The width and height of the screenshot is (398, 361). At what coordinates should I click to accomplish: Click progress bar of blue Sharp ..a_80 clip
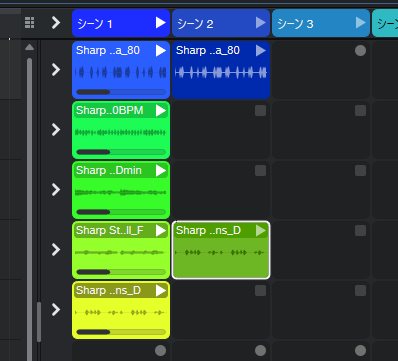(x=121, y=92)
